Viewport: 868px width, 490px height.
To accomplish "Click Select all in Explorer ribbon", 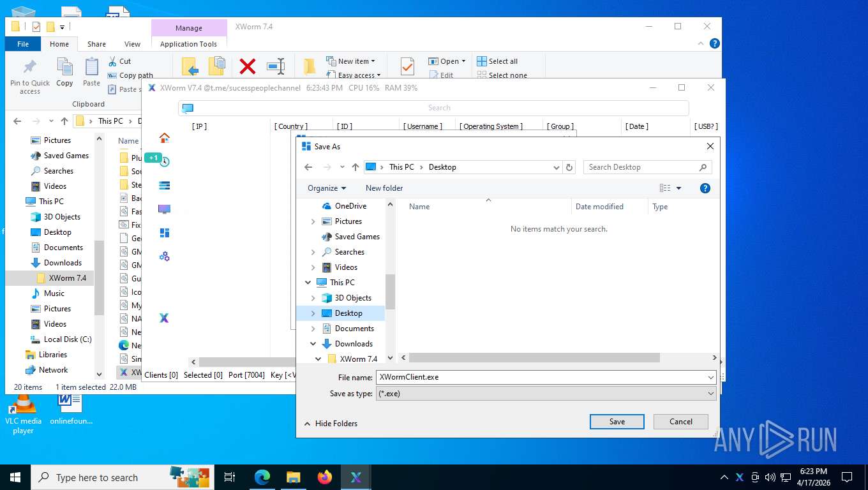I will pyautogui.click(x=497, y=61).
